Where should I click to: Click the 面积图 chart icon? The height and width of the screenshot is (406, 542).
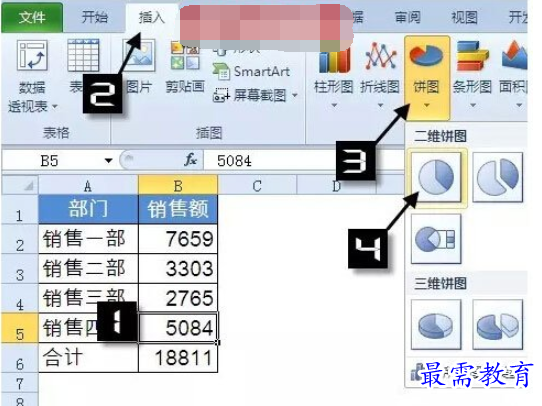coord(514,55)
